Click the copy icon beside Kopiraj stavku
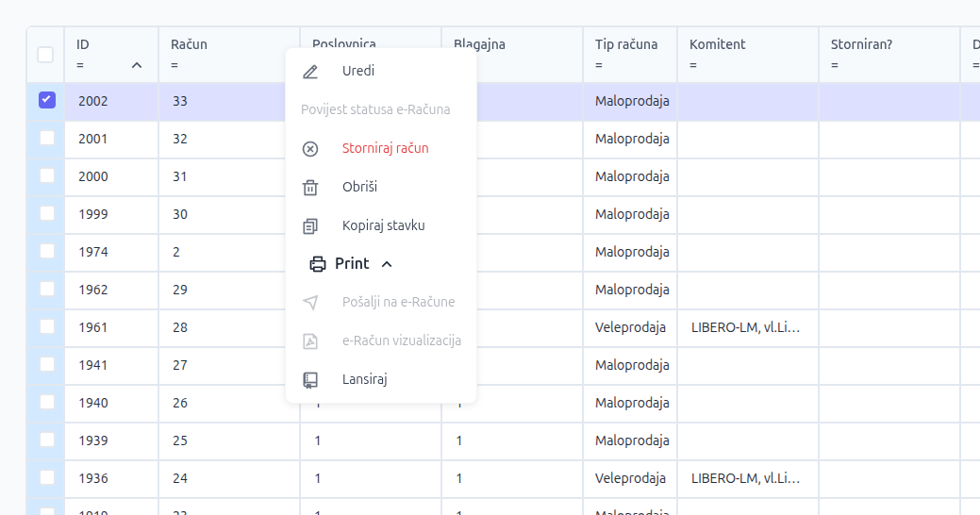 click(x=310, y=226)
